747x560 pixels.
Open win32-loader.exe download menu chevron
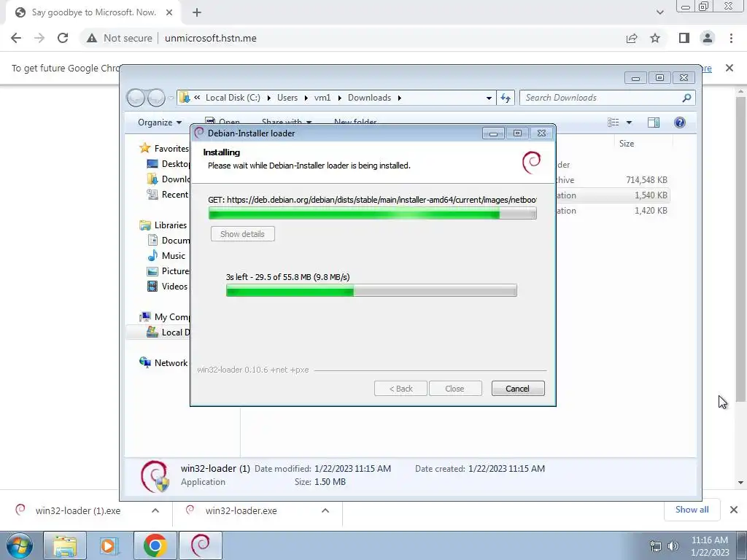click(x=325, y=510)
